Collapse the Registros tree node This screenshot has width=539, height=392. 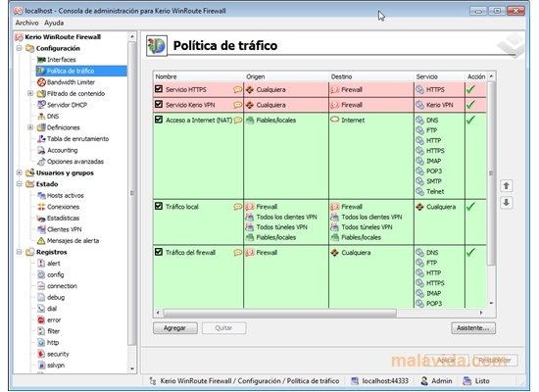(x=20, y=252)
